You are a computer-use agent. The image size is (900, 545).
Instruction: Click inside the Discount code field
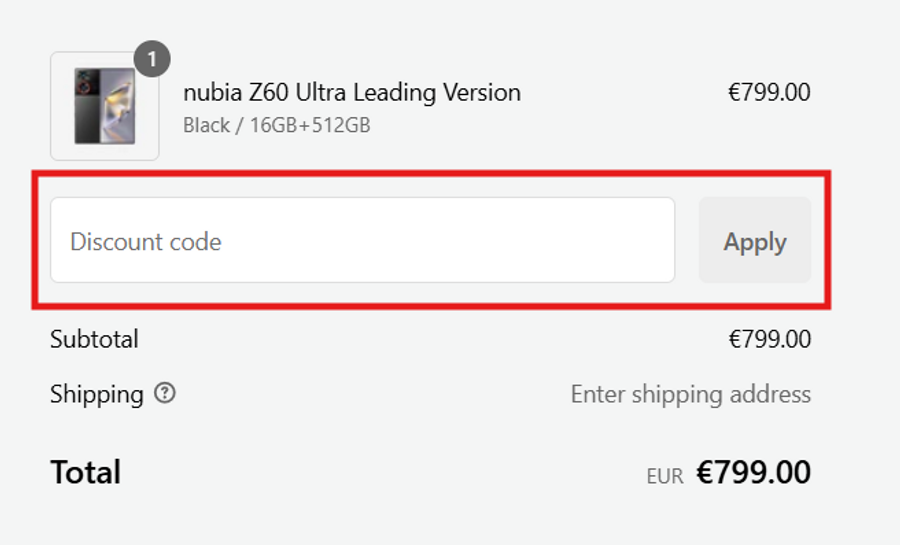(x=362, y=241)
